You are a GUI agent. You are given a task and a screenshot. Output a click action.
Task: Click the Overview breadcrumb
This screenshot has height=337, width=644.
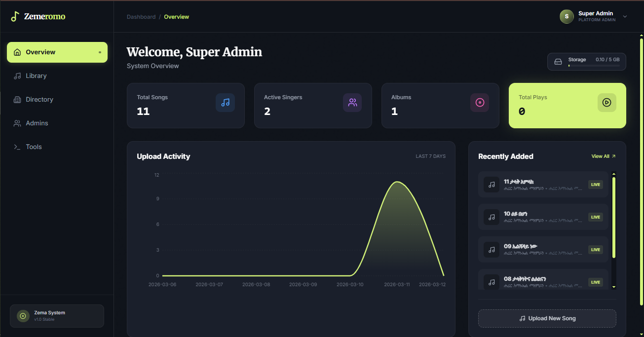177,17
